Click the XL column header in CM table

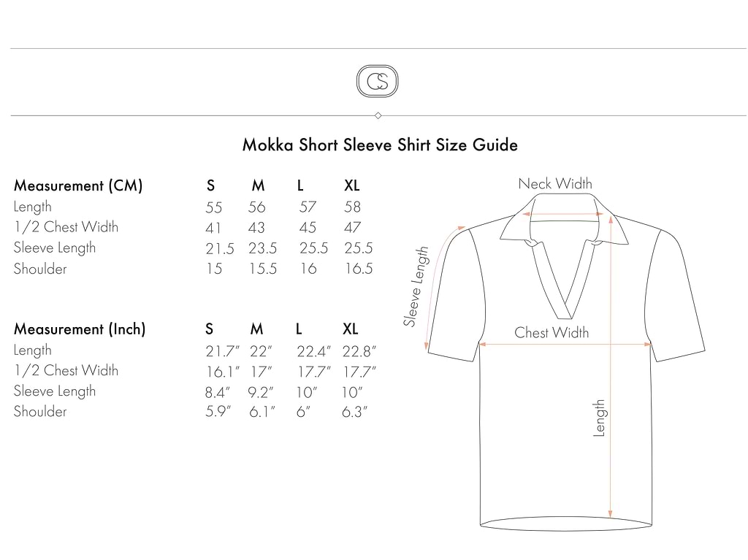pos(351,186)
